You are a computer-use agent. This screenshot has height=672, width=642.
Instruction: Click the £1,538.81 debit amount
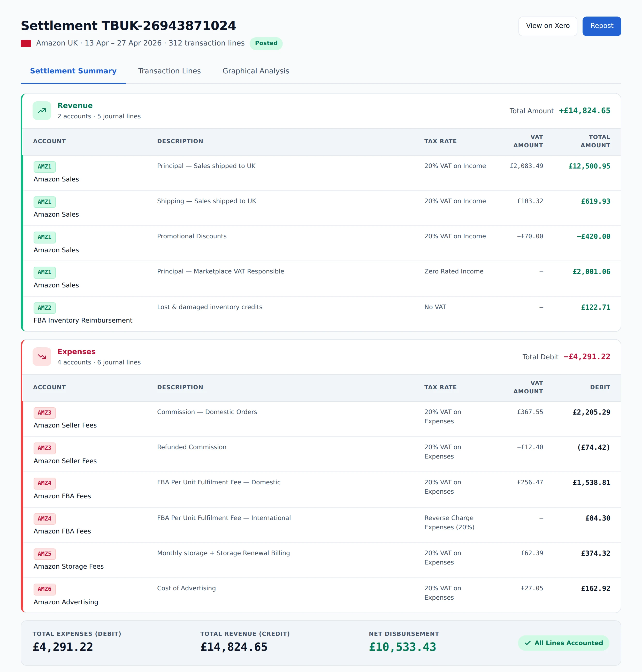click(x=591, y=483)
